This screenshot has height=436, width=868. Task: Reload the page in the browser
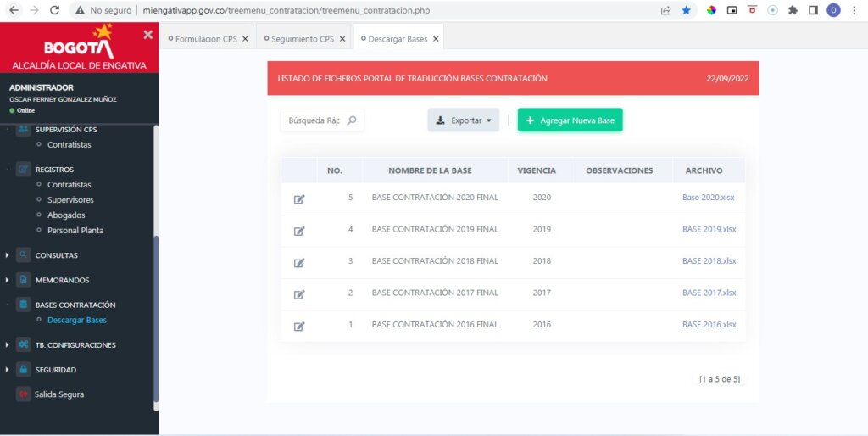[x=55, y=10]
